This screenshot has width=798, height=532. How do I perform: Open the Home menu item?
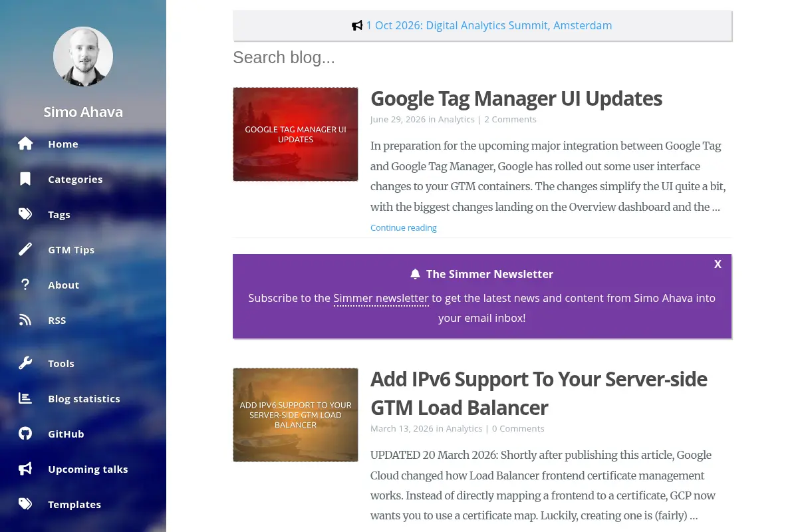click(x=63, y=144)
